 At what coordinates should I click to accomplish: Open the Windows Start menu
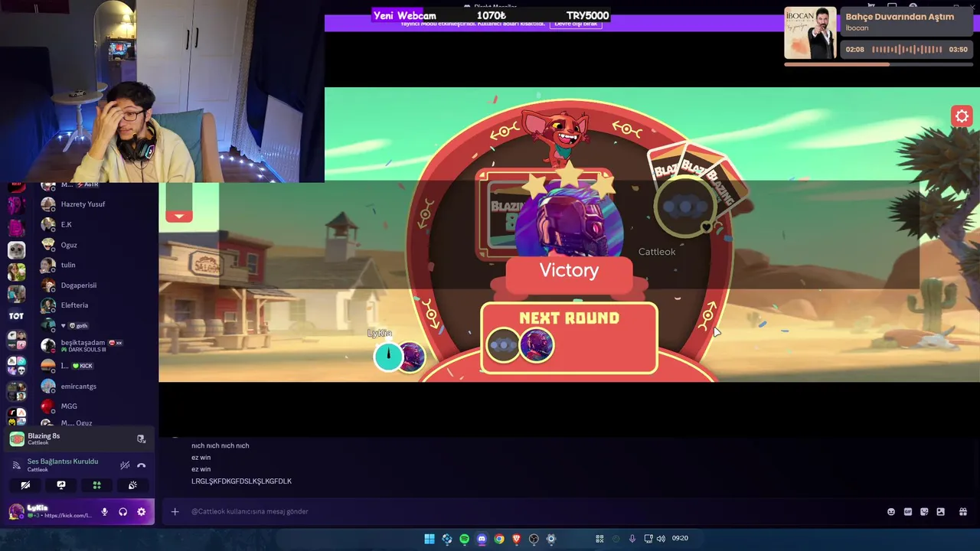tap(430, 539)
